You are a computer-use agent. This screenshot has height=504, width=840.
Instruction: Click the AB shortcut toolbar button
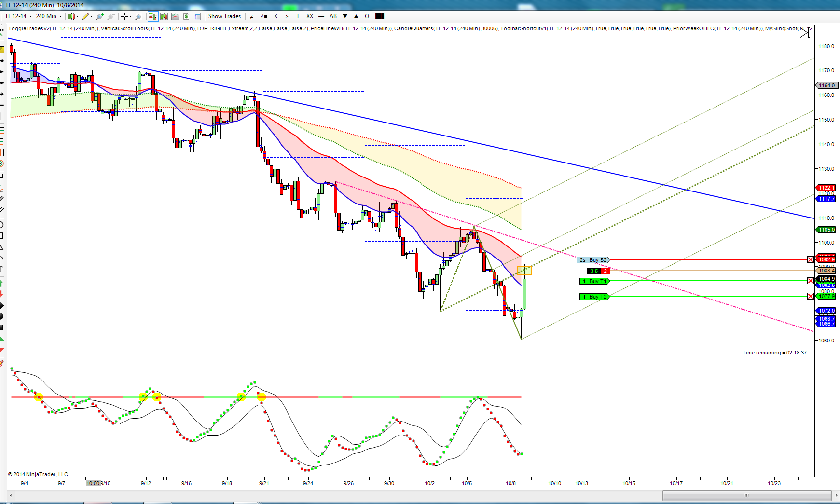coord(333,16)
